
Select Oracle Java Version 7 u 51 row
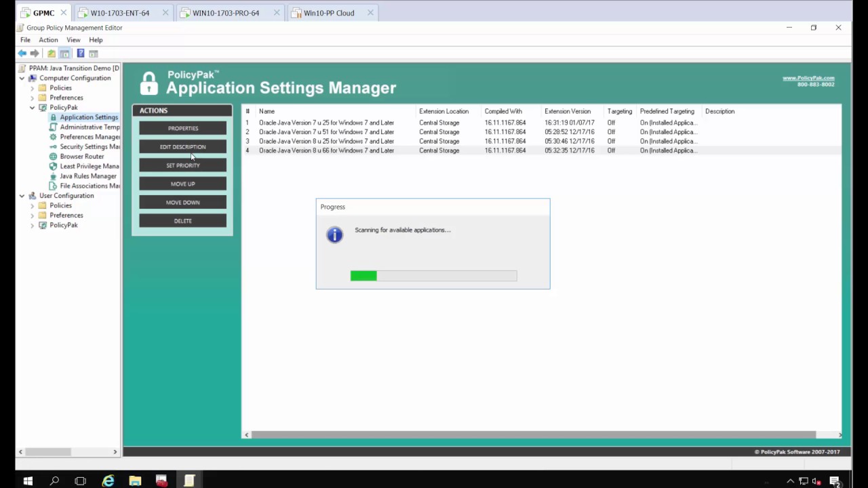click(x=541, y=132)
